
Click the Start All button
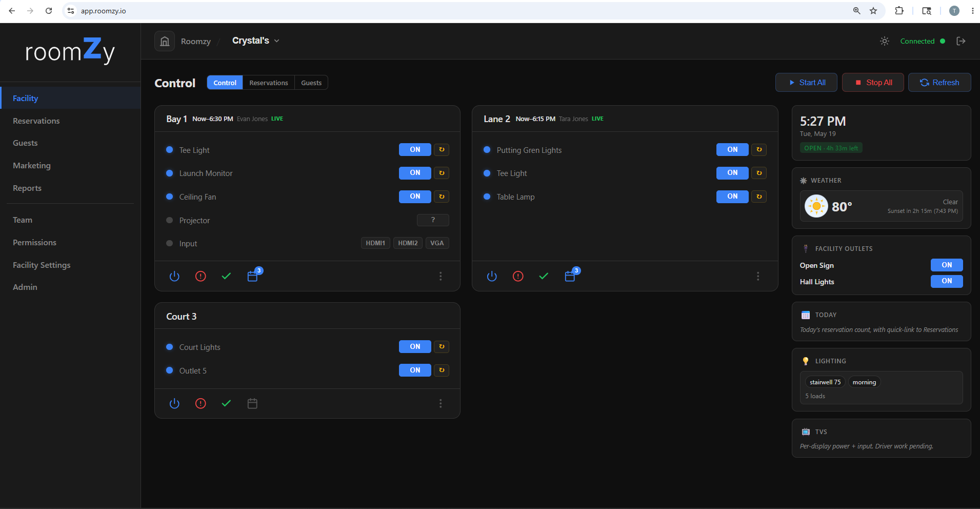pos(806,83)
